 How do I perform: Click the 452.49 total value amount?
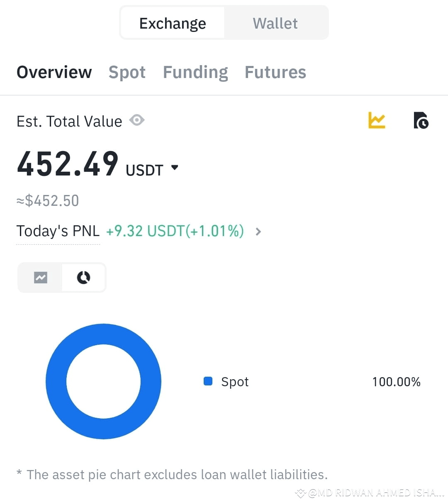(x=68, y=164)
